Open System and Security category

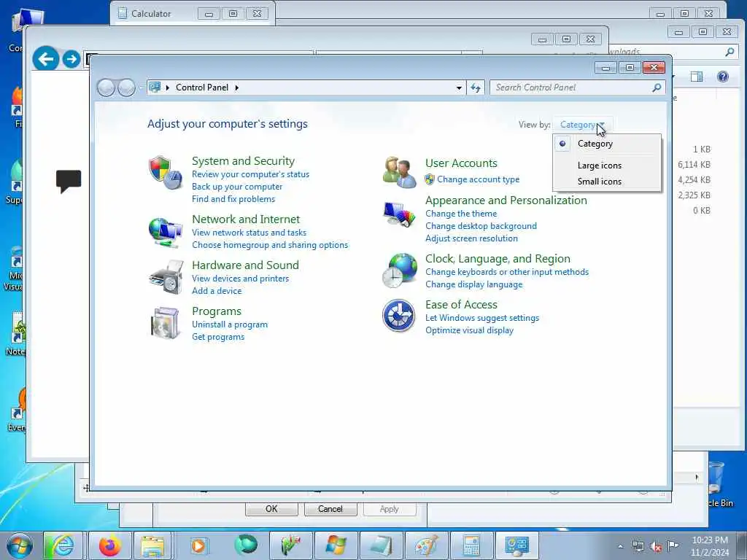pyautogui.click(x=243, y=161)
